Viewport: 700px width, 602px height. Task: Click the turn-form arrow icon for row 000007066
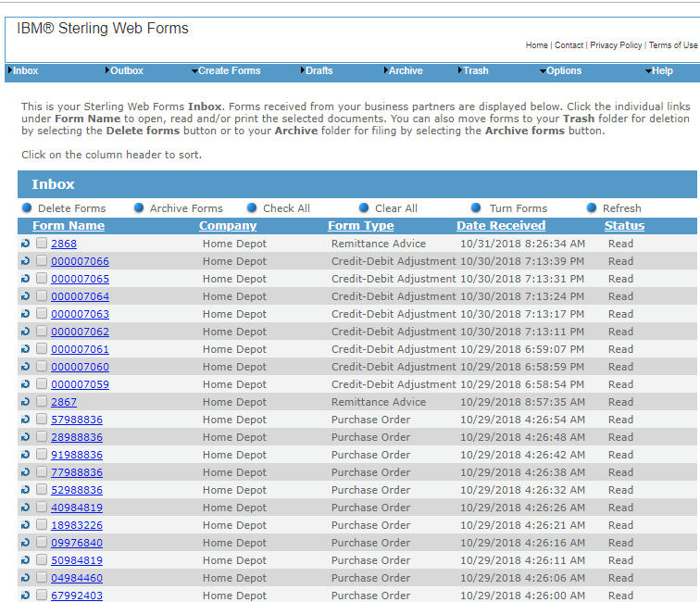(x=25, y=261)
